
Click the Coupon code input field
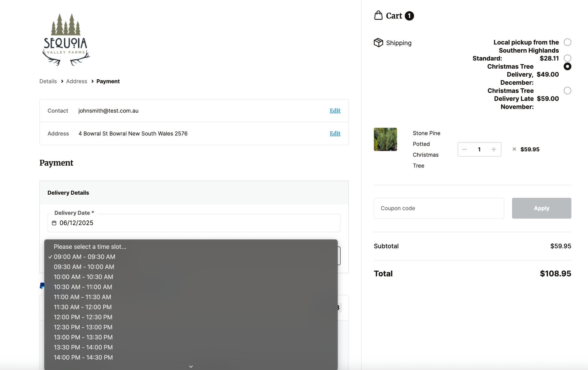coord(439,208)
